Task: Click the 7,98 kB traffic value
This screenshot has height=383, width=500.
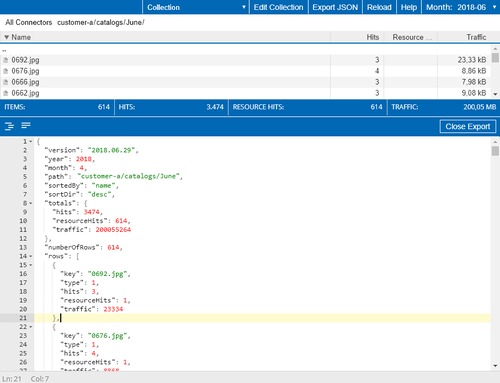Action: 474,82
